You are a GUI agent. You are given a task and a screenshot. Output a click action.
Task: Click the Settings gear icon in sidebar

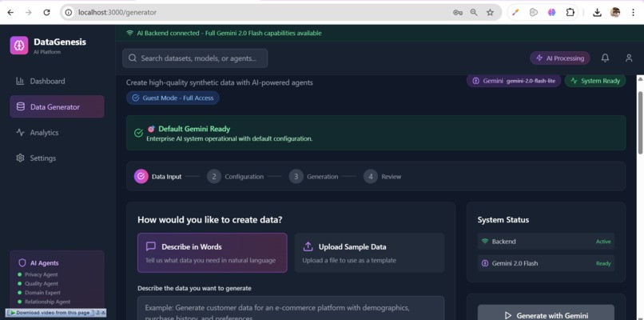point(20,158)
